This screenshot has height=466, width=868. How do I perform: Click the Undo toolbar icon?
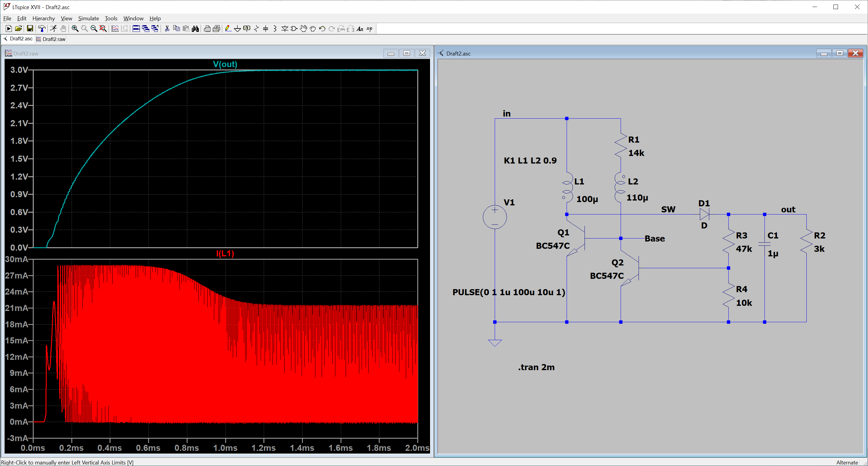[322, 29]
